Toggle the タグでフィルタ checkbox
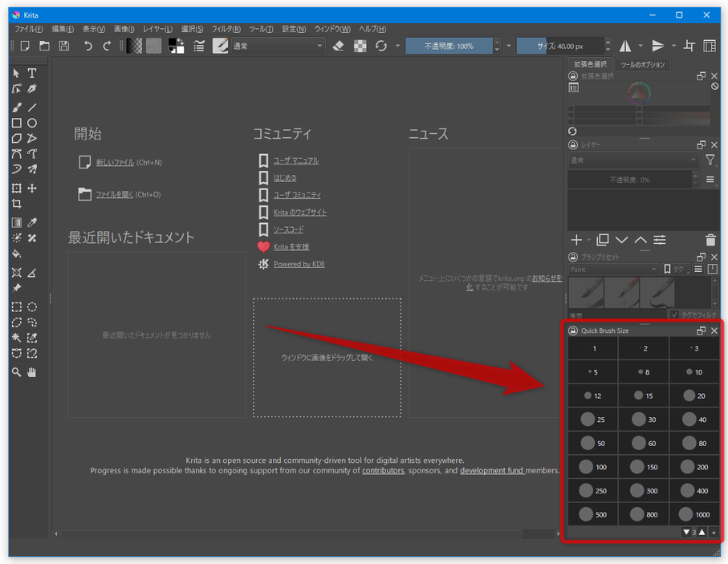The width and height of the screenshot is (728, 564). pyautogui.click(x=674, y=314)
